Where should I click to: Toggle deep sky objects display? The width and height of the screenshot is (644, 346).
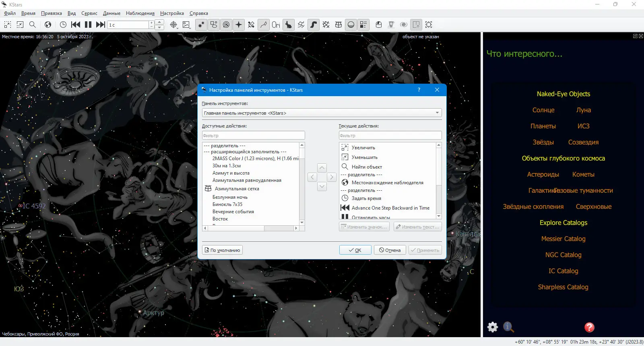click(214, 25)
